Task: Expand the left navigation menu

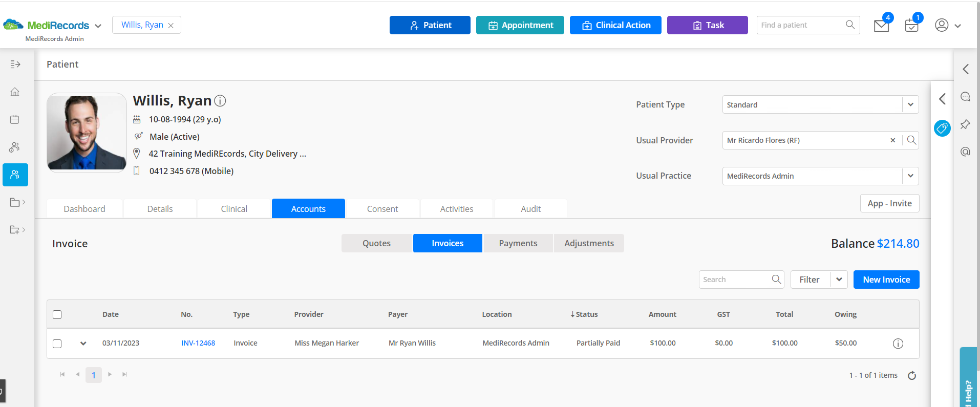Action: 15,65
